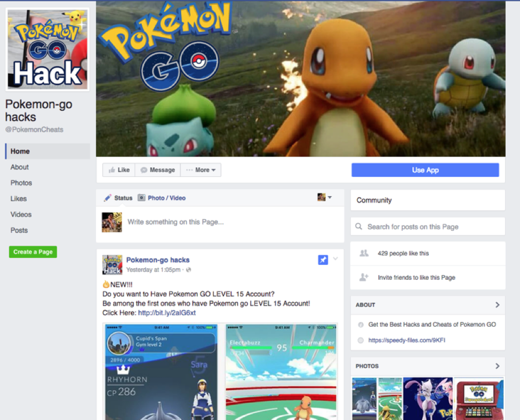Open the Rhyhorn gym screenshot in the post
The height and width of the screenshot is (420, 520).
tap(162, 372)
